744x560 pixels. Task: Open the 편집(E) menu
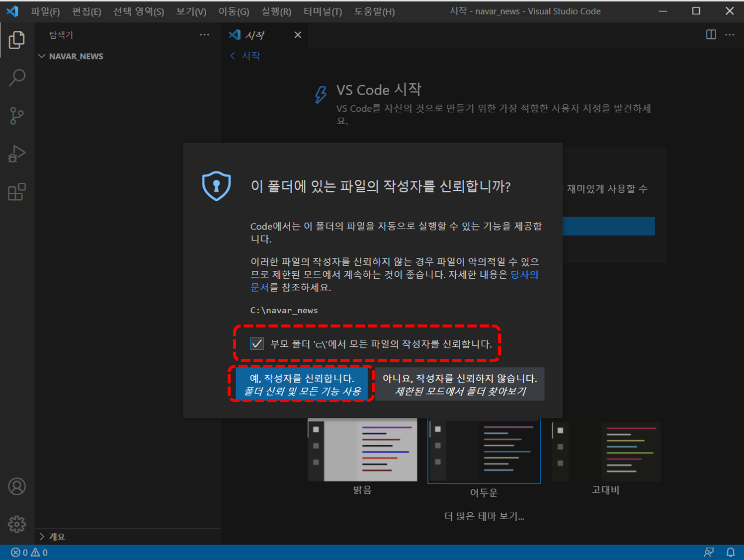tap(86, 11)
